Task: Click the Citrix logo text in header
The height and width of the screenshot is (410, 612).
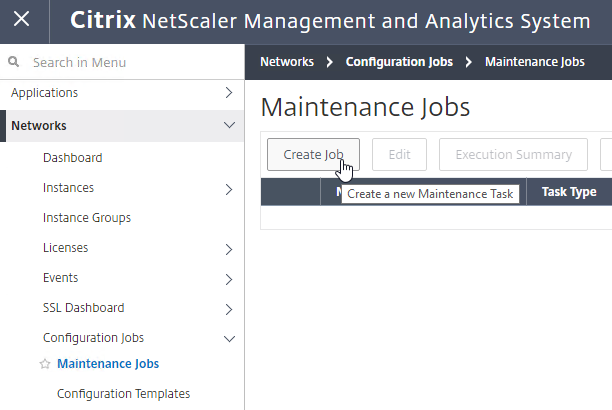Action: point(103,20)
